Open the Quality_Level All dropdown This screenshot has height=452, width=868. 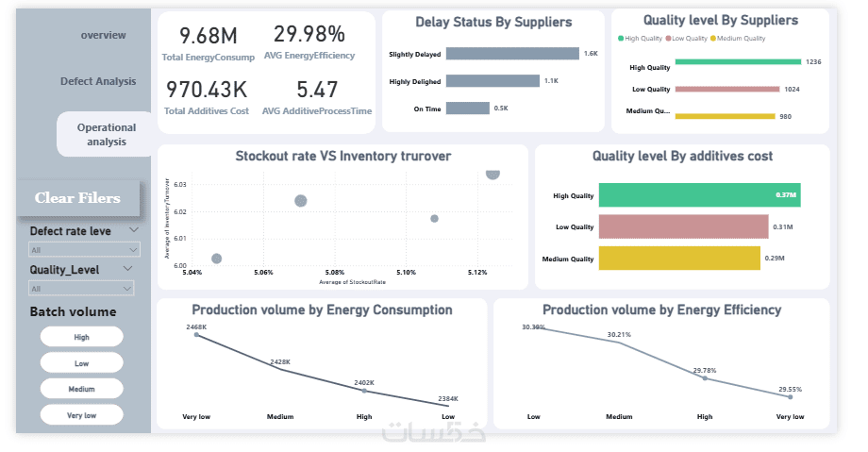[x=81, y=288]
